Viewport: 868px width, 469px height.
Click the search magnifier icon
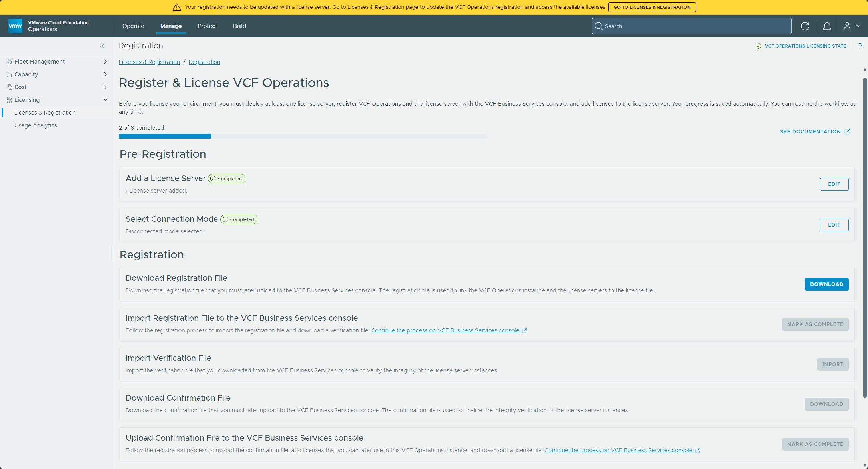point(599,26)
